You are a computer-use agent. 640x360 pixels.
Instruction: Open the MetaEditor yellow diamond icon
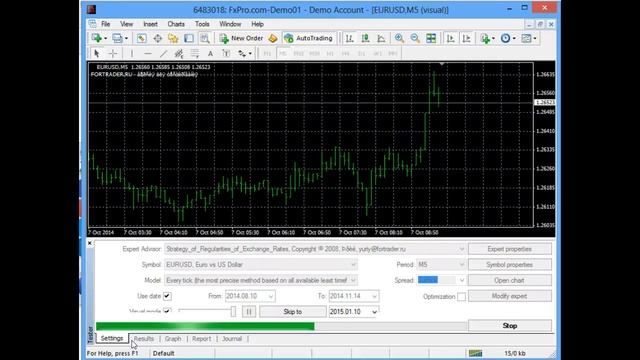(273, 38)
